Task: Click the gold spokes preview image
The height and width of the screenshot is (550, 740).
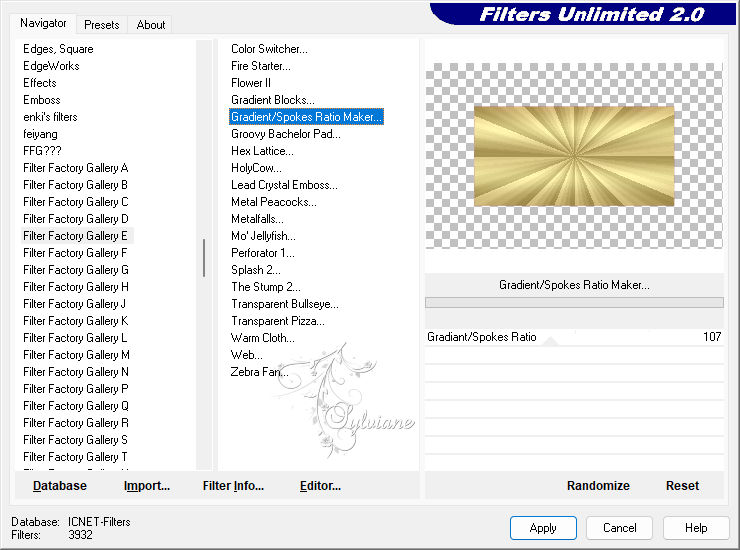Action: (x=574, y=156)
